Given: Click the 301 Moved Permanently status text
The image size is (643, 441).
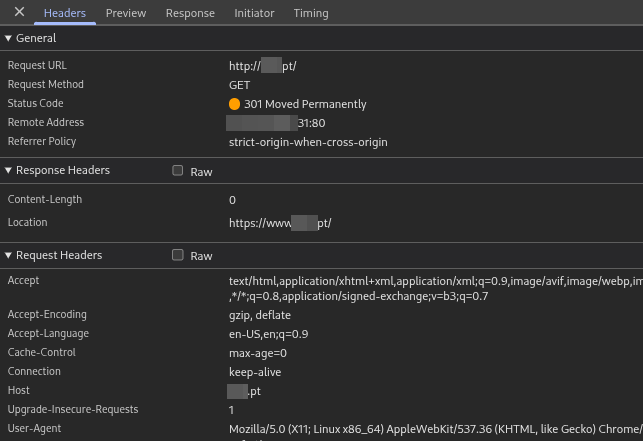Looking at the screenshot, I should pyautogui.click(x=305, y=104).
